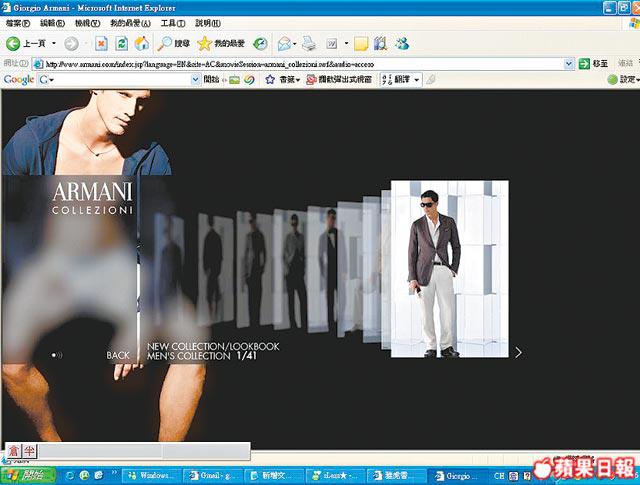Image resolution: width=640 pixels, height=485 pixels.
Task: Click the Mail envelope icon
Action: pyautogui.click(x=284, y=43)
